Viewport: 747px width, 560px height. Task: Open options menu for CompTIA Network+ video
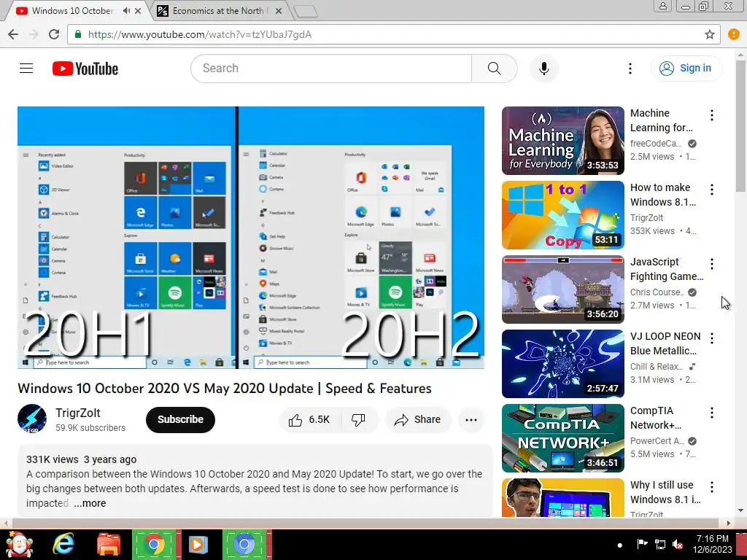[x=712, y=412]
